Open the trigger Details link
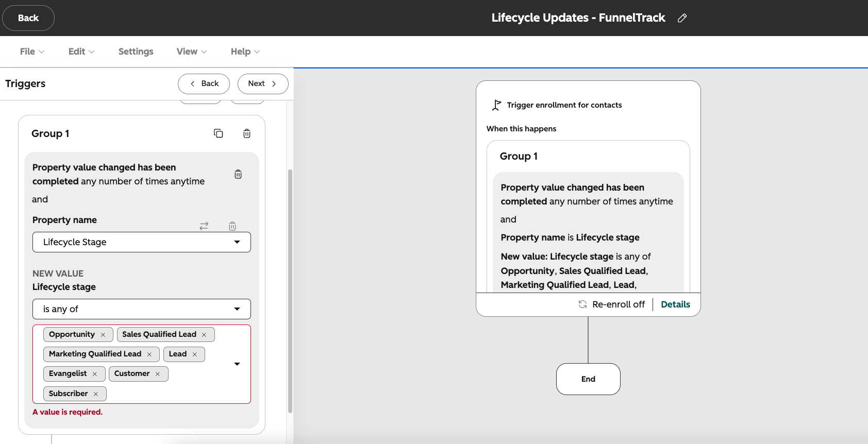Screen dimensions: 868x444 coord(675,304)
